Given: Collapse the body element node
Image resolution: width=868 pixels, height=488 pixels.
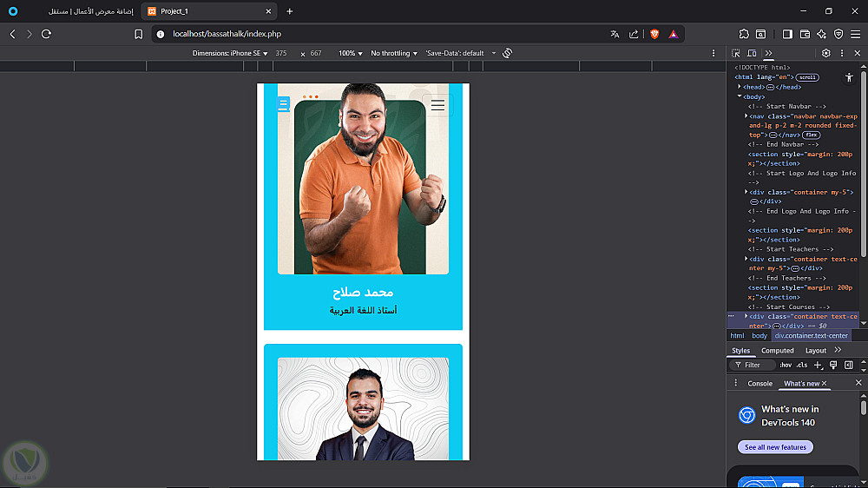Looking at the screenshot, I should pos(739,96).
